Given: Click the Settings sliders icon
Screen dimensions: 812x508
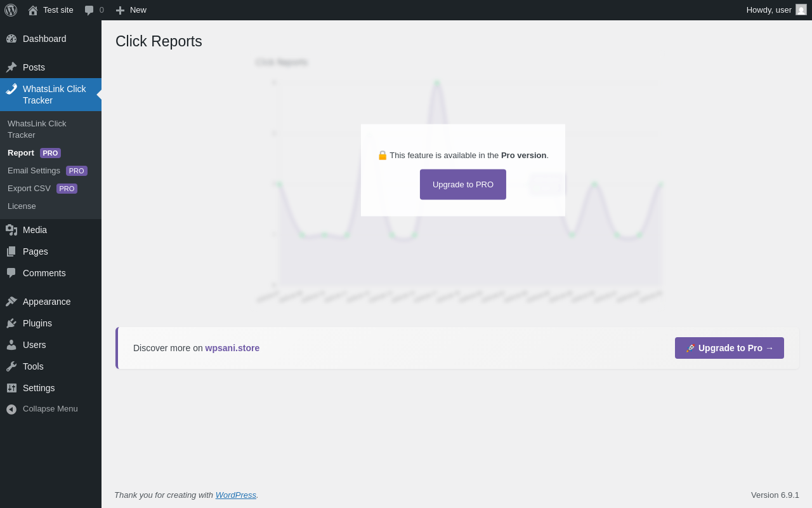Looking at the screenshot, I should point(11,388).
